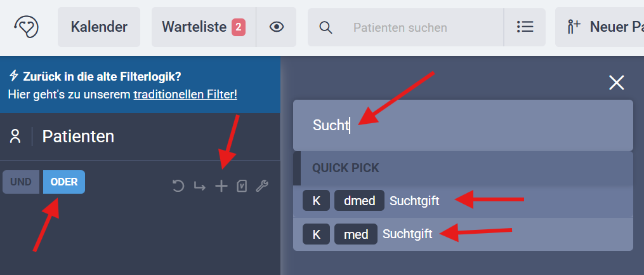Add a new filter with plus icon
The height and width of the screenshot is (275, 644).
pos(221,186)
